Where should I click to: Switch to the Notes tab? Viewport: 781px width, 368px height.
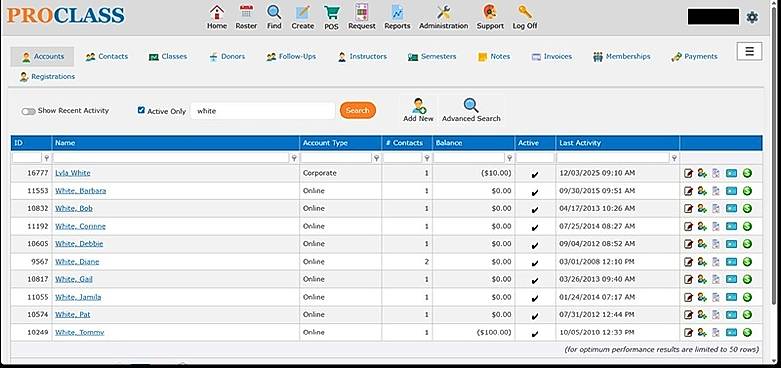pyautogui.click(x=494, y=57)
